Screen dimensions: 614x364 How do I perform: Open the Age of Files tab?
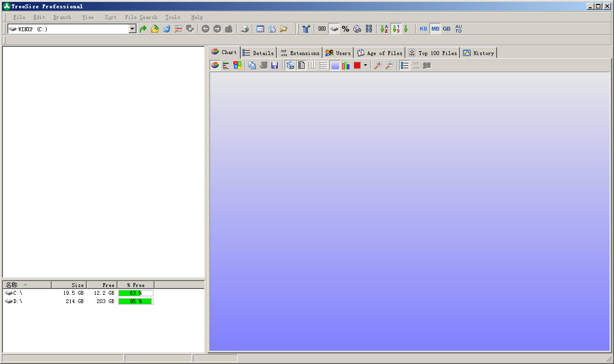(x=380, y=53)
